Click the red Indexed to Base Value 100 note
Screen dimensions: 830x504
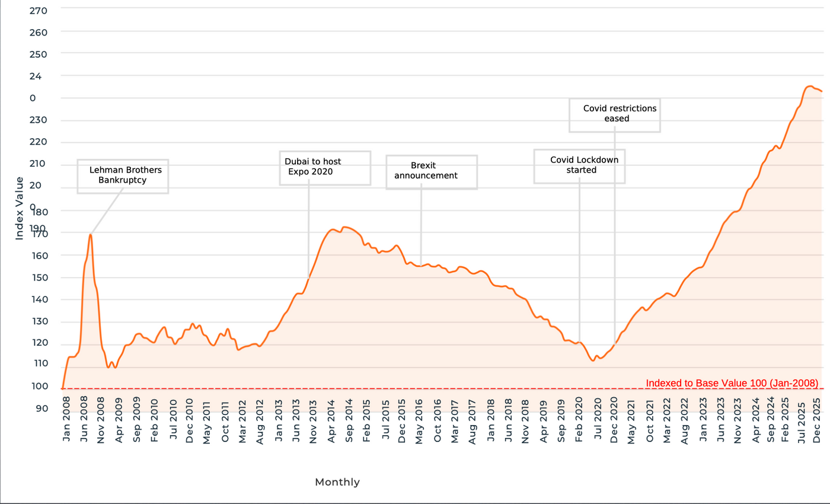pyautogui.click(x=732, y=383)
